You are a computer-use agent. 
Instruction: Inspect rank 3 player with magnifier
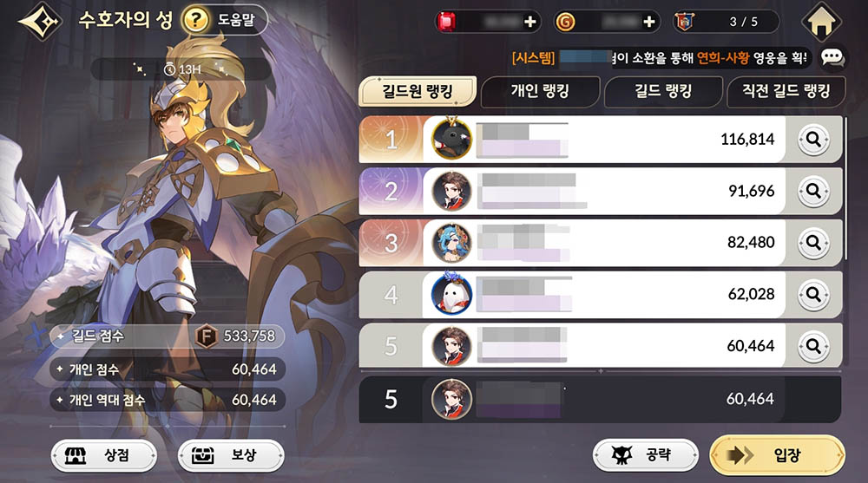(813, 242)
